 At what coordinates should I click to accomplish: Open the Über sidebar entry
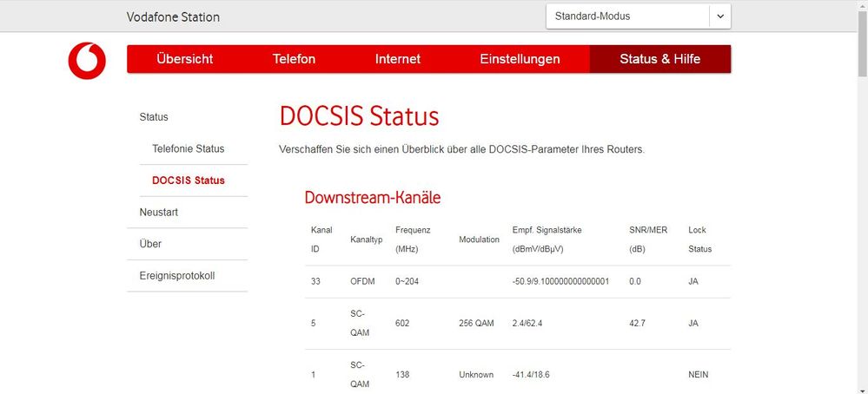pos(150,244)
